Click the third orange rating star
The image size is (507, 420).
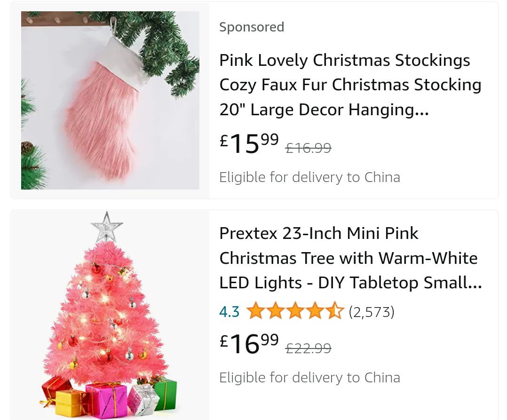[x=295, y=311]
